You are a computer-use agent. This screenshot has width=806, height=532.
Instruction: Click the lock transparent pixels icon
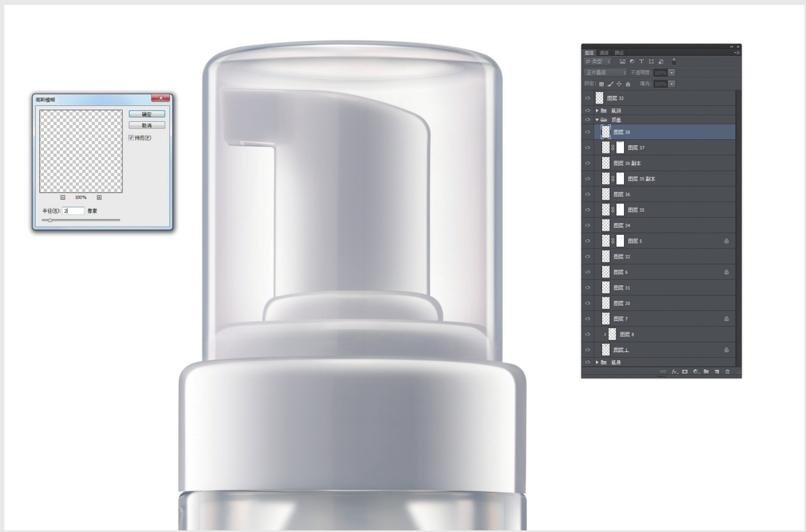click(x=601, y=84)
